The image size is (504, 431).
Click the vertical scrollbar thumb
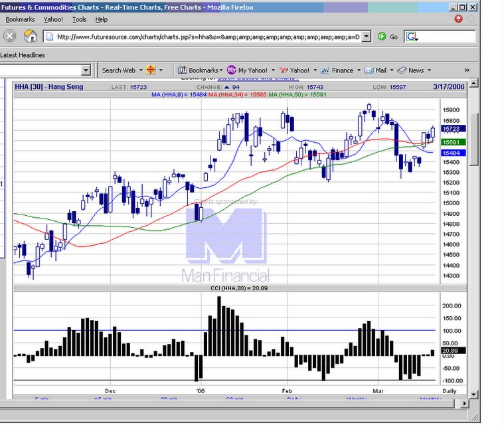473,139
